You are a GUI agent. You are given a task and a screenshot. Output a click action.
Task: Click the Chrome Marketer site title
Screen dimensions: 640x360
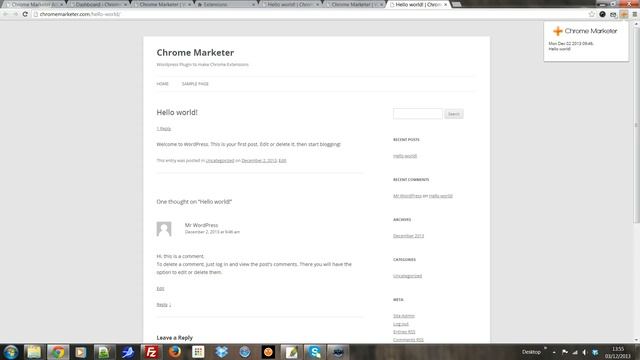(195, 53)
